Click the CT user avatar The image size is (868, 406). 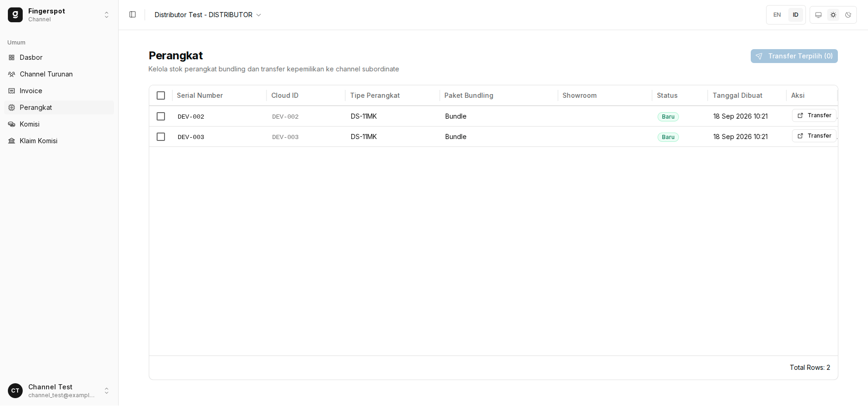coord(15,391)
